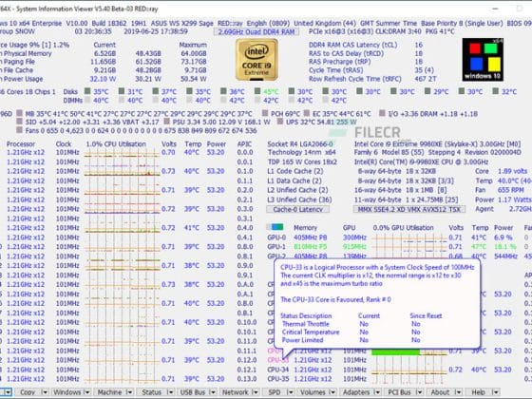Image resolution: width=532 pixels, height=399 pixels.
Task: Click the PCH sensor indicator square
Action: pyautogui.click(x=265, y=113)
